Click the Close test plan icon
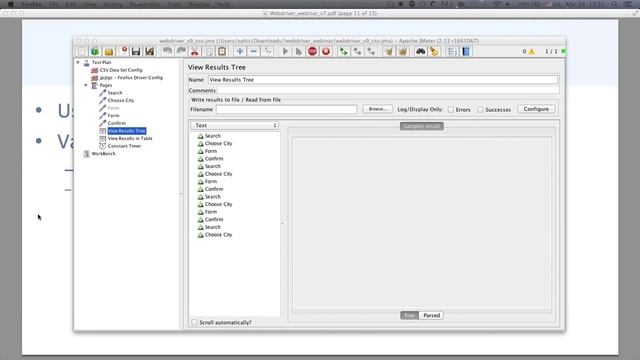Viewport: 640px width, 360px height. (124, 51)
